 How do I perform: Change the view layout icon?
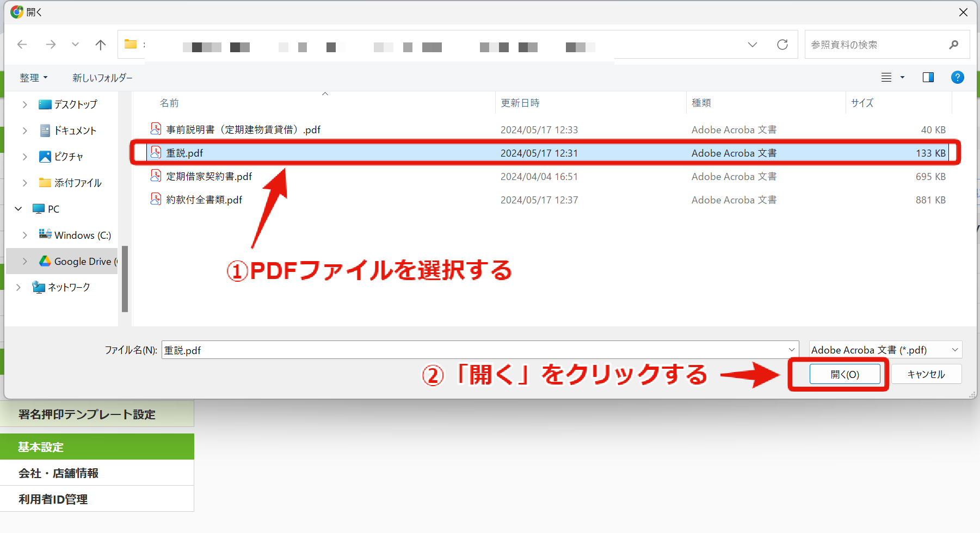pos(886,77)
